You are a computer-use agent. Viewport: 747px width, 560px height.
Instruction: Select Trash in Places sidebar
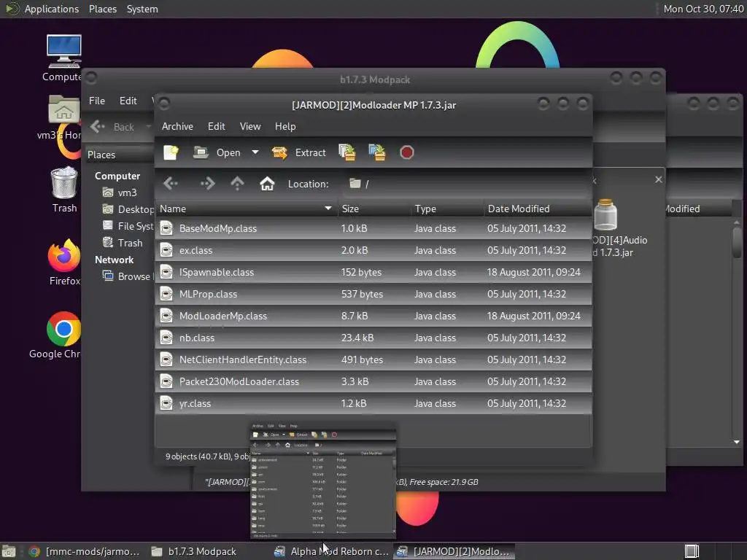123,243
